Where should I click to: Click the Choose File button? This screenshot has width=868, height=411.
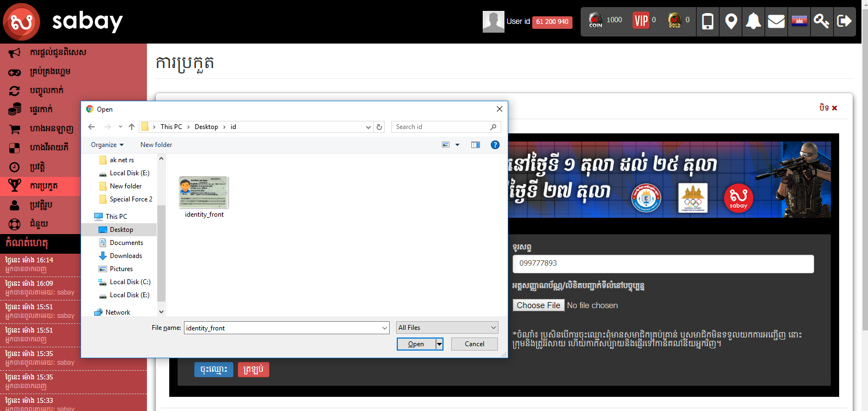tap(538, 305)
